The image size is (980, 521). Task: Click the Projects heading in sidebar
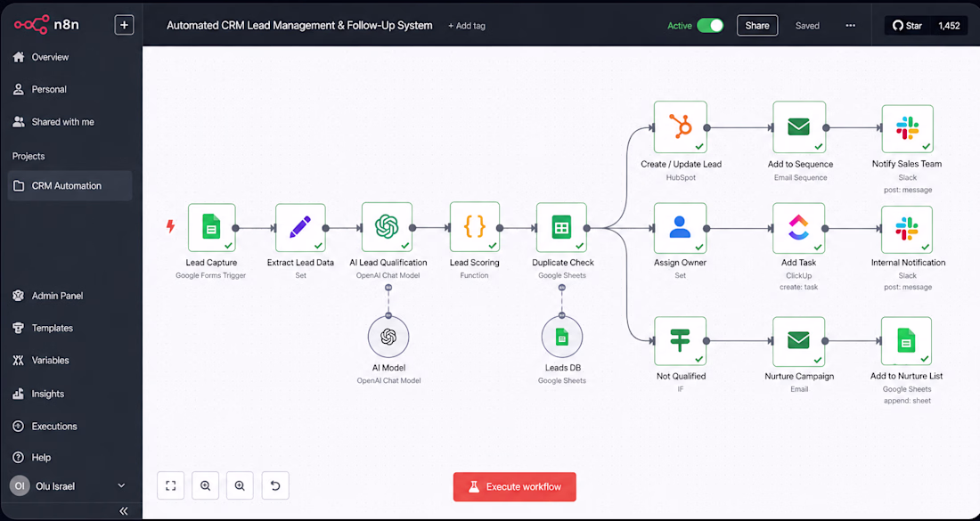coord(29,156)
